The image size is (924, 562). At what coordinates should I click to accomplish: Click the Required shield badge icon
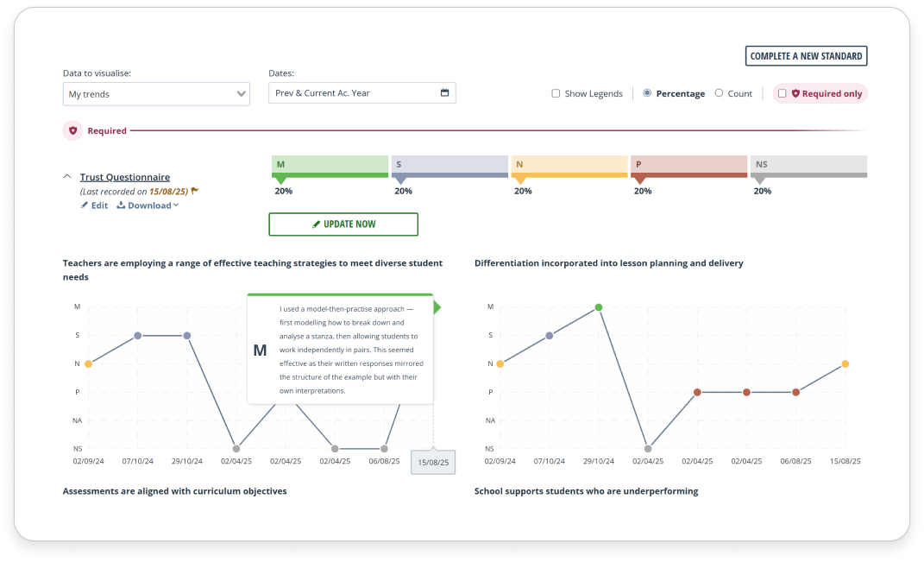click(x=72, y=130)
